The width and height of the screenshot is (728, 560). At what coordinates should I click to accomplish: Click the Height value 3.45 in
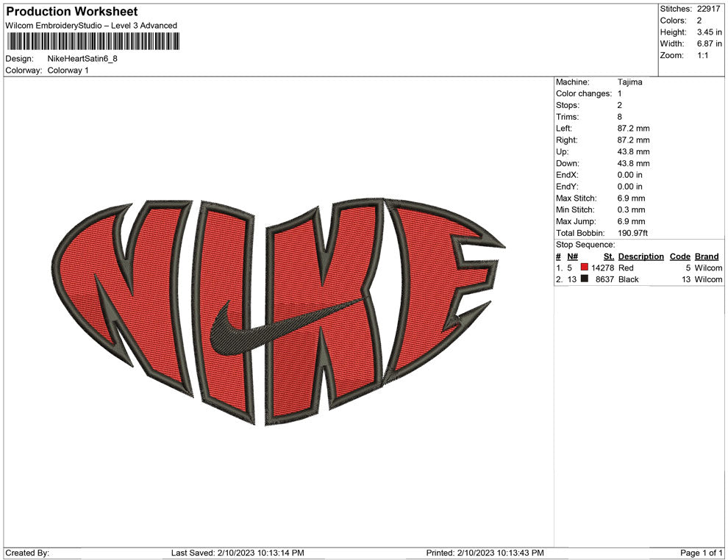pyautogui.click(x=709, y=32)
